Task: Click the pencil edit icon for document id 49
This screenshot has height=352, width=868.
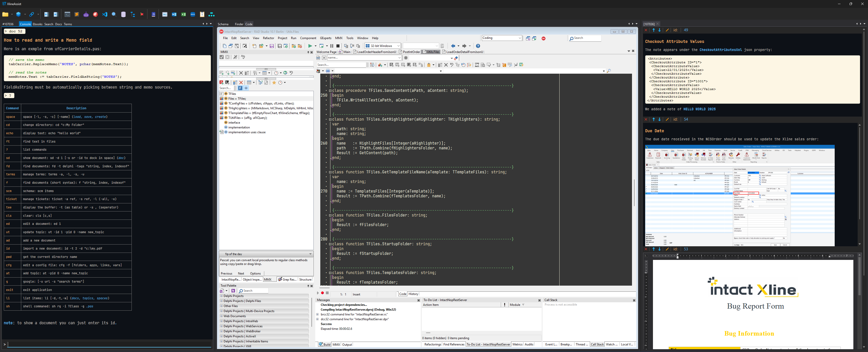Action: pyautogui.click(x=667, y=30)
